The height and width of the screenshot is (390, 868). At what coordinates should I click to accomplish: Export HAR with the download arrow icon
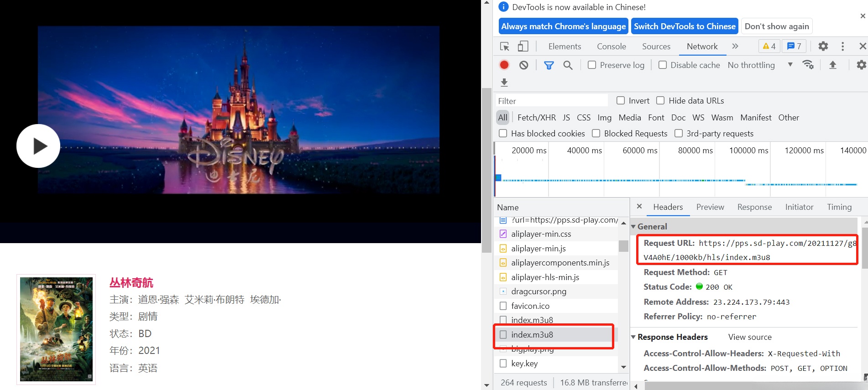point(504,83)
